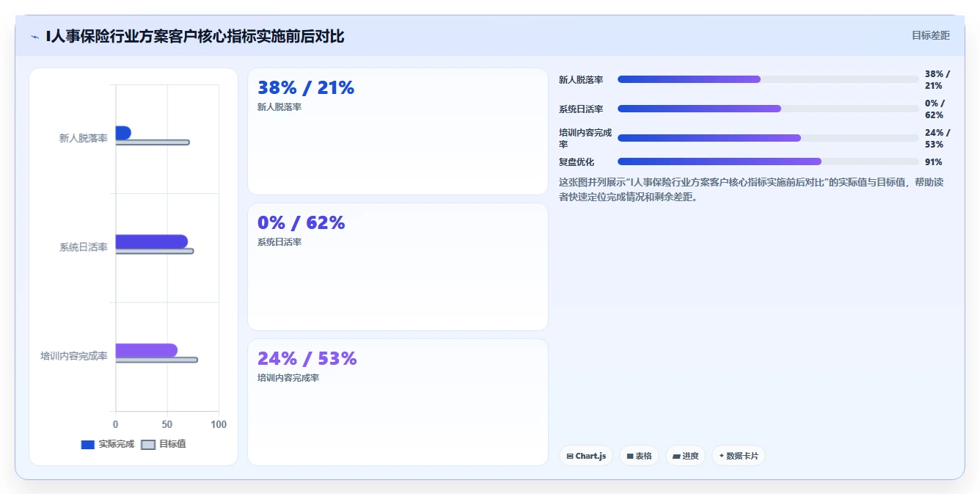
Task: Toggle the 实际完成 legend swatch
Action: [87, 444]
